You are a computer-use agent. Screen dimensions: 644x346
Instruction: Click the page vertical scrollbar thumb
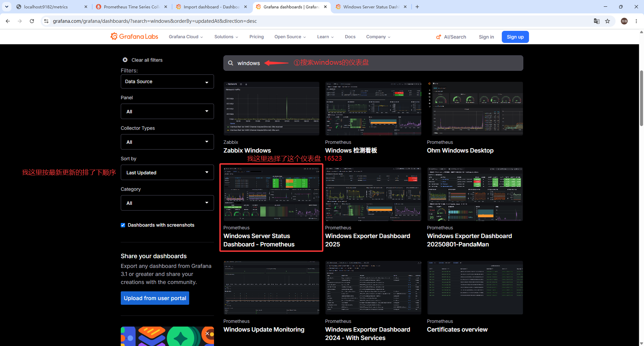[x=641, y=98]
